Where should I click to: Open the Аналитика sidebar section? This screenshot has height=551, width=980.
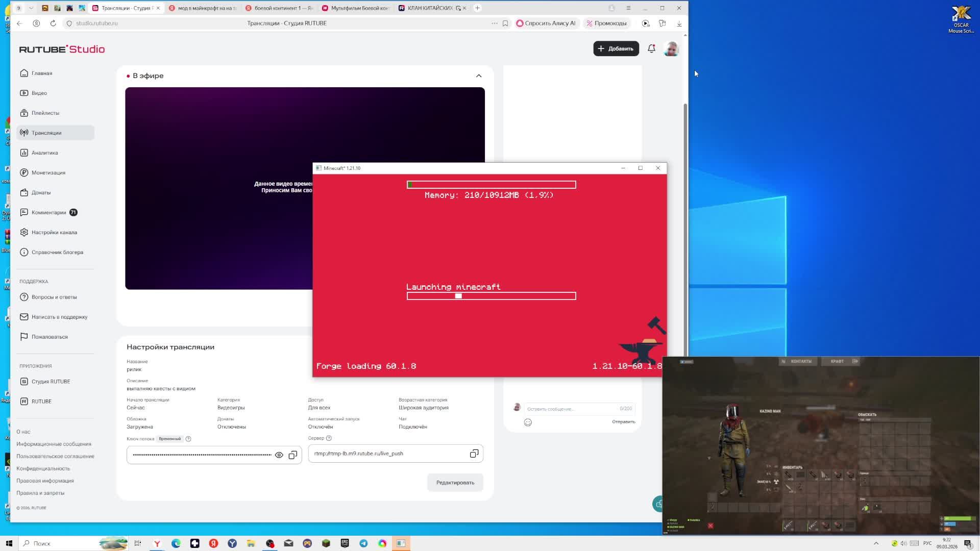point(44,153)
